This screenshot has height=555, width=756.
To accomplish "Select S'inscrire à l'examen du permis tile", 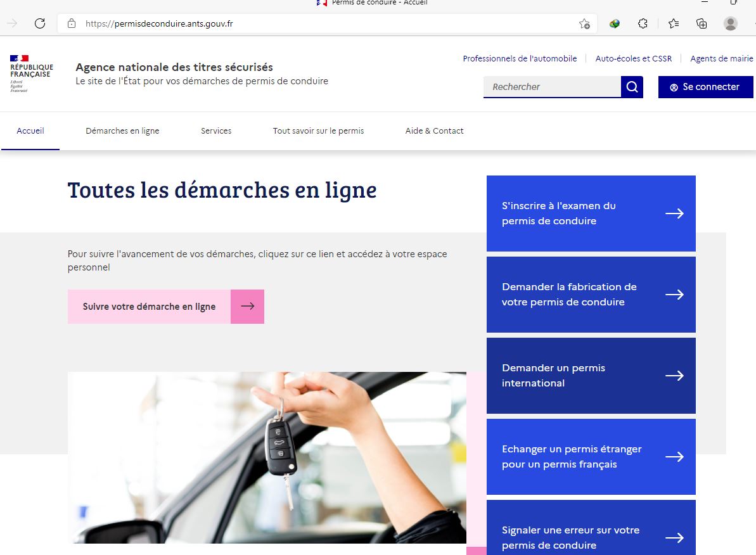I will (591, 214).
